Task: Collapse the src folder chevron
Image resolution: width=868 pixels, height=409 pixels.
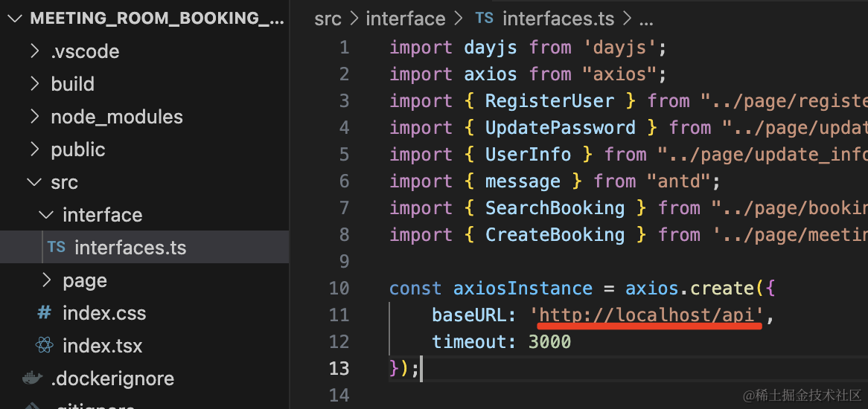Action: tap(34, 182)
